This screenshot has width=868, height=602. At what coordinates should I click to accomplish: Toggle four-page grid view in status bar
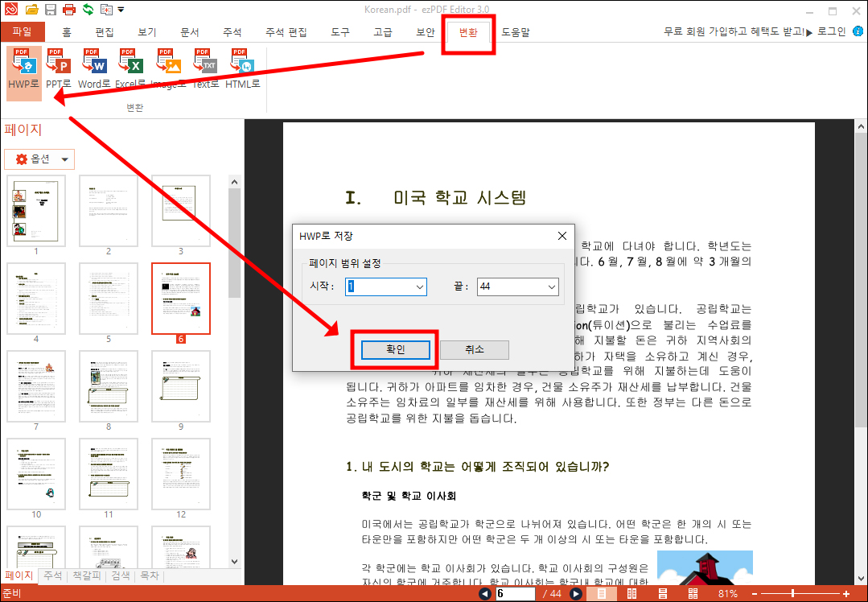click(693, 592)
